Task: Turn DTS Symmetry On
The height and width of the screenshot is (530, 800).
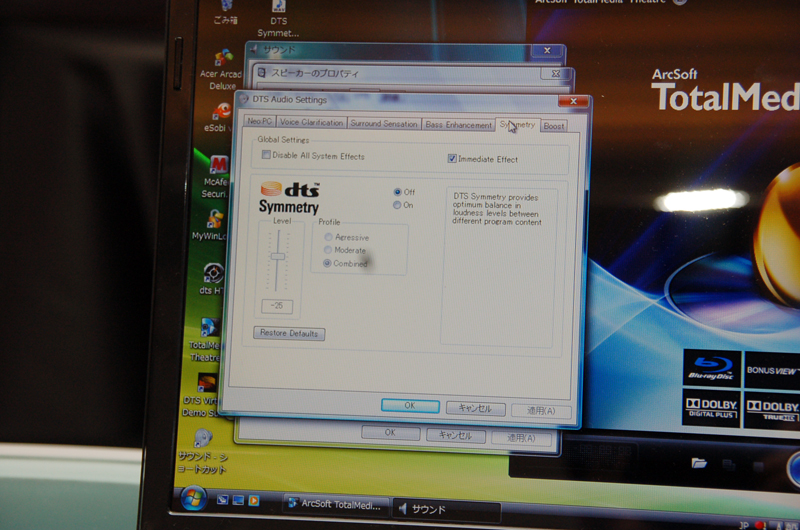Action: click(397, 205)
